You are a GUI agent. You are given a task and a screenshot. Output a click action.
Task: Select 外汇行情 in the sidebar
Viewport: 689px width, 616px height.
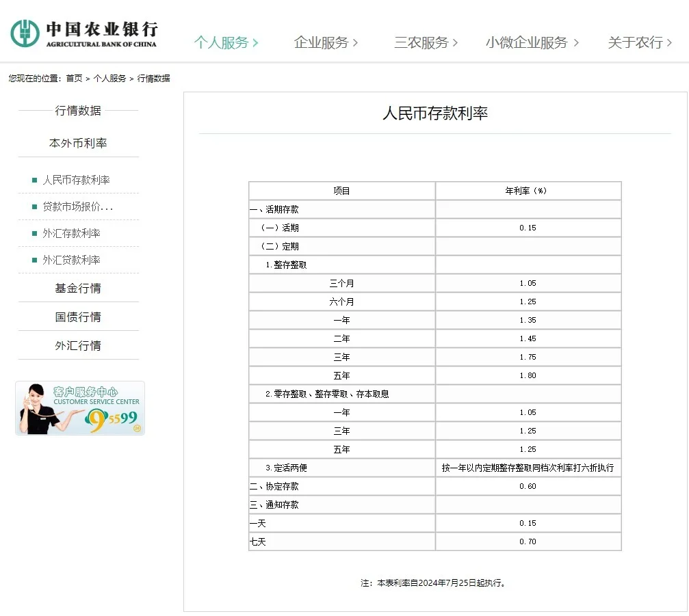(78, 346)
